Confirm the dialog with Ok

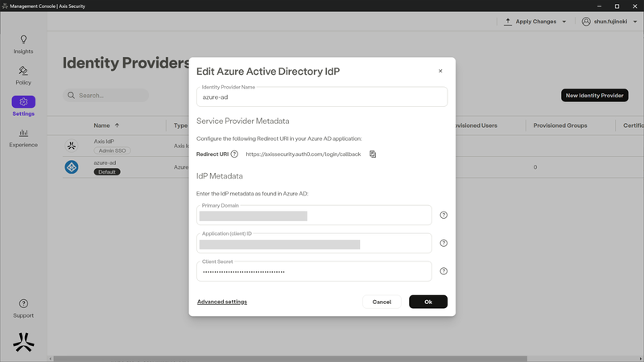428,302
